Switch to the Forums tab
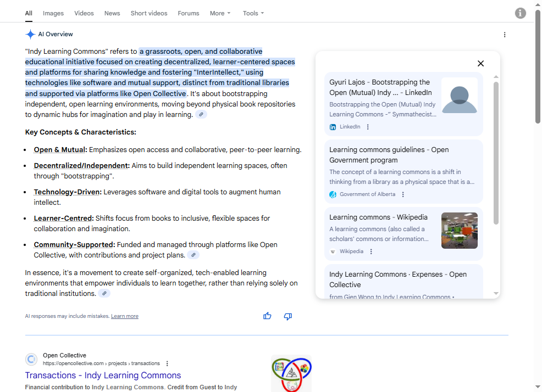This screenshot has width=542, height=392. coord(189,13)
